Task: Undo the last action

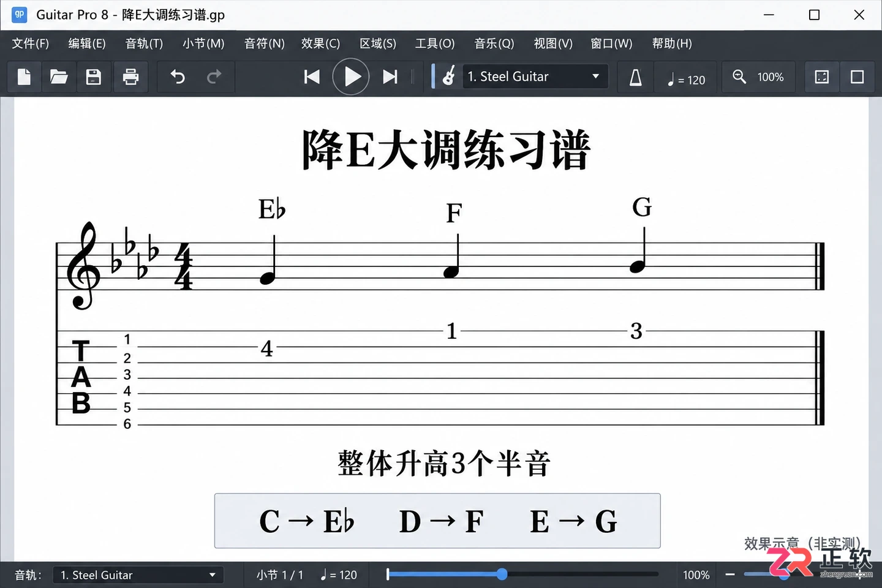Action: (178, 77)
